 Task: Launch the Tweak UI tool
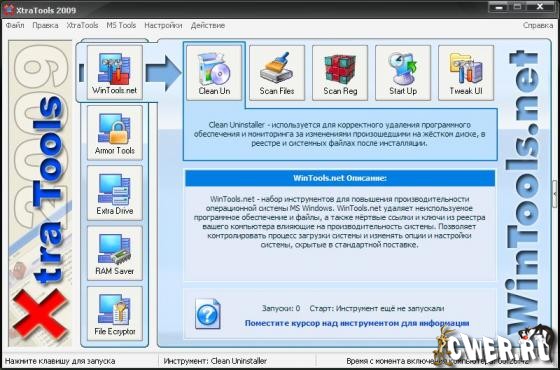click(466, 72)
